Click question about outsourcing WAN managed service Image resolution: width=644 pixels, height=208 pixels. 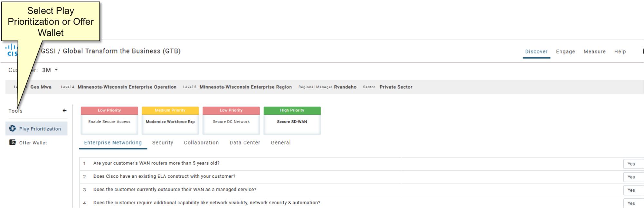(175, 190)
